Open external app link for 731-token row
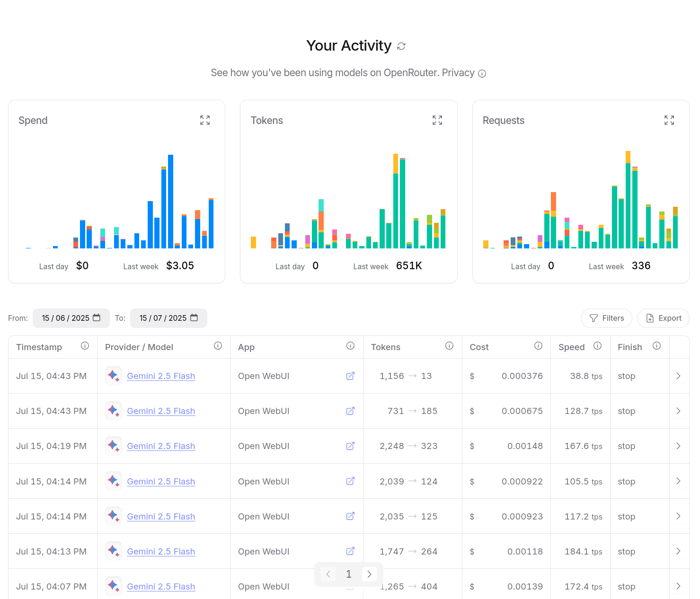The height and width of the screenshot is (599, 700). [x=351, y=411]
